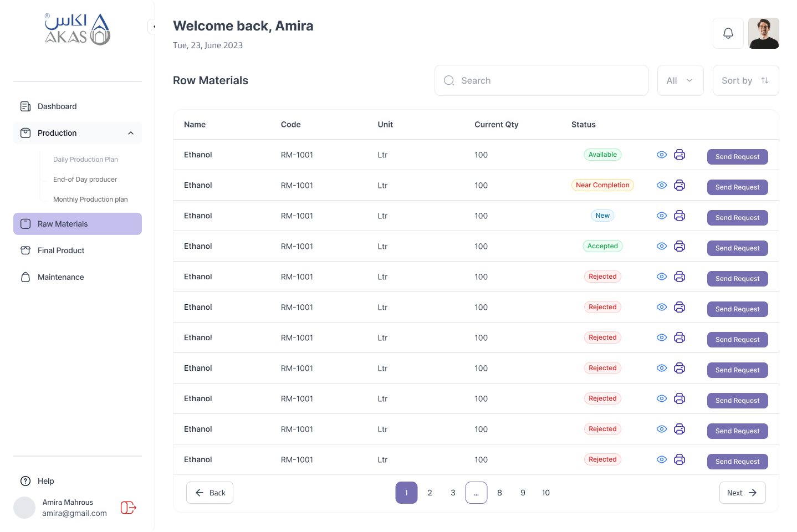The height and width of the screenshot is (532, 797).
Task: Open Monthly Production plan
Action: pyautogui.click(x=90, y=199)
